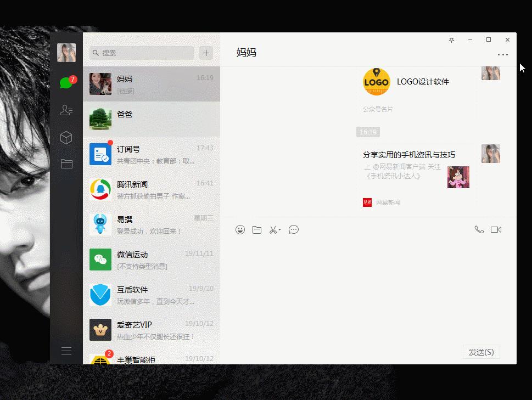Open chat message history icon
The width and height of the screenshot is (532, 400).
[294, 229]
